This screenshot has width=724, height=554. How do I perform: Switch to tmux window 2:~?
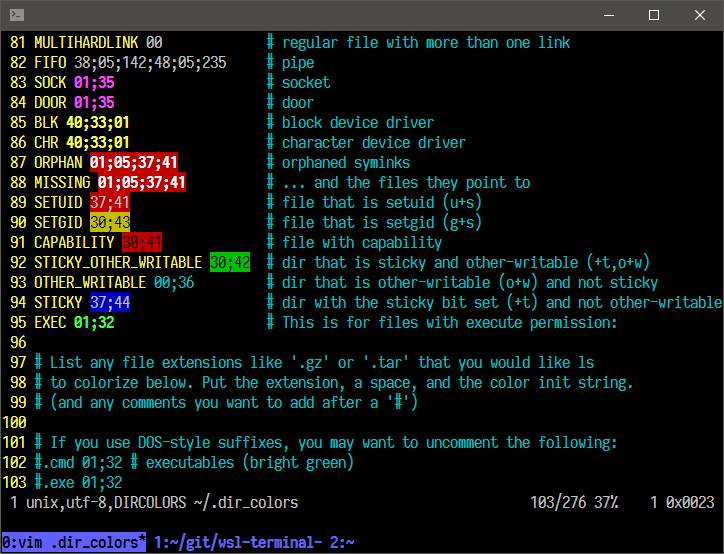[x=342, y=542]
